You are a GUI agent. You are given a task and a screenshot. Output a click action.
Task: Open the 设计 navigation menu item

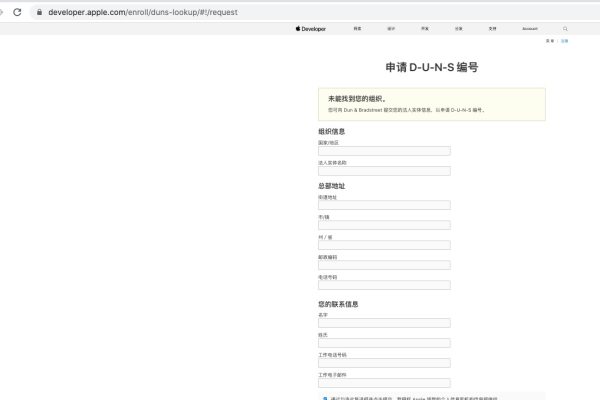coord(391,29)
